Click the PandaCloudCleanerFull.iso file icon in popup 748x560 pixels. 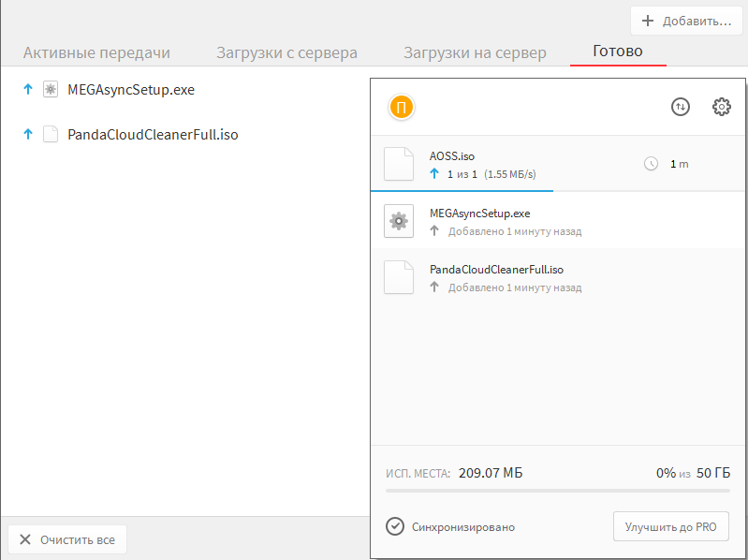click(399, 277)
